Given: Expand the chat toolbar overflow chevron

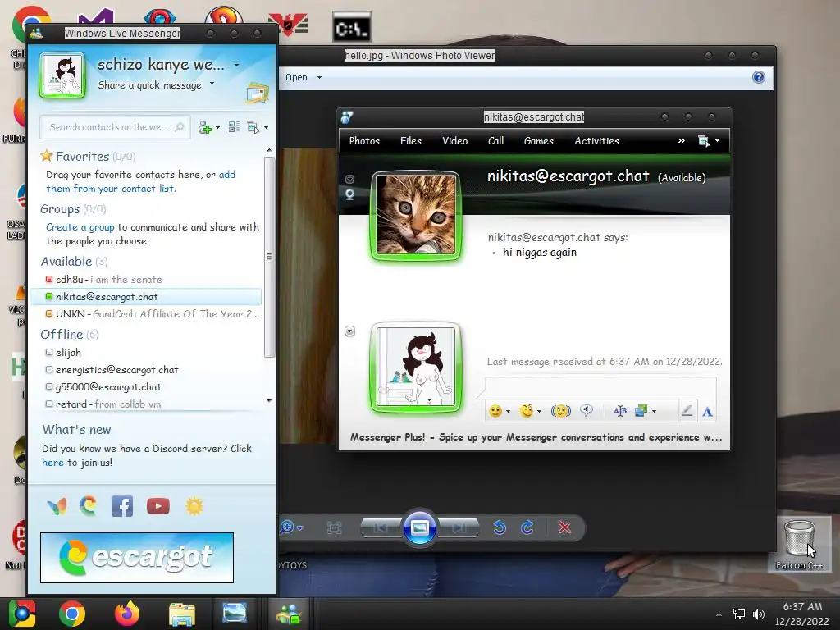Looking at the screenshot, I should [x=682, y=141].
